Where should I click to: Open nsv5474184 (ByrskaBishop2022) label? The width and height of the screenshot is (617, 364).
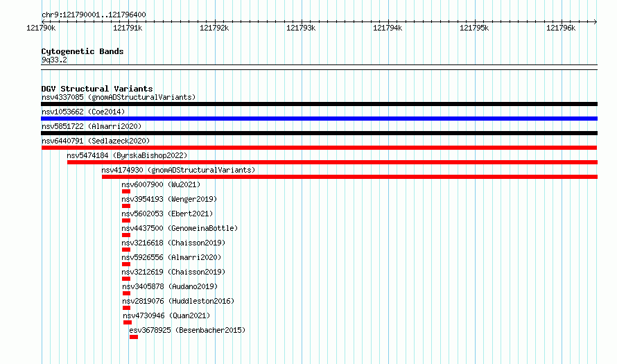pyautogui.click(x=127, y=155)
